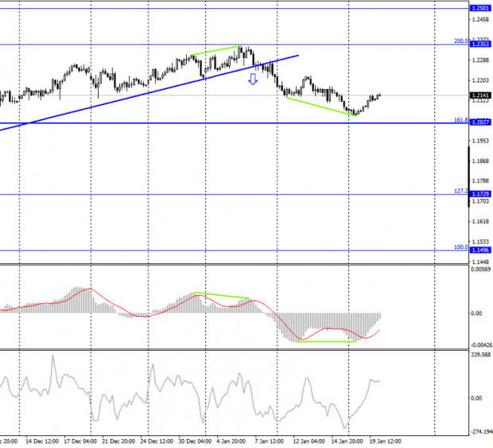The image size is (493, 448).
Task: Click the 1.1496 price level label
Action: click(479, 250)
